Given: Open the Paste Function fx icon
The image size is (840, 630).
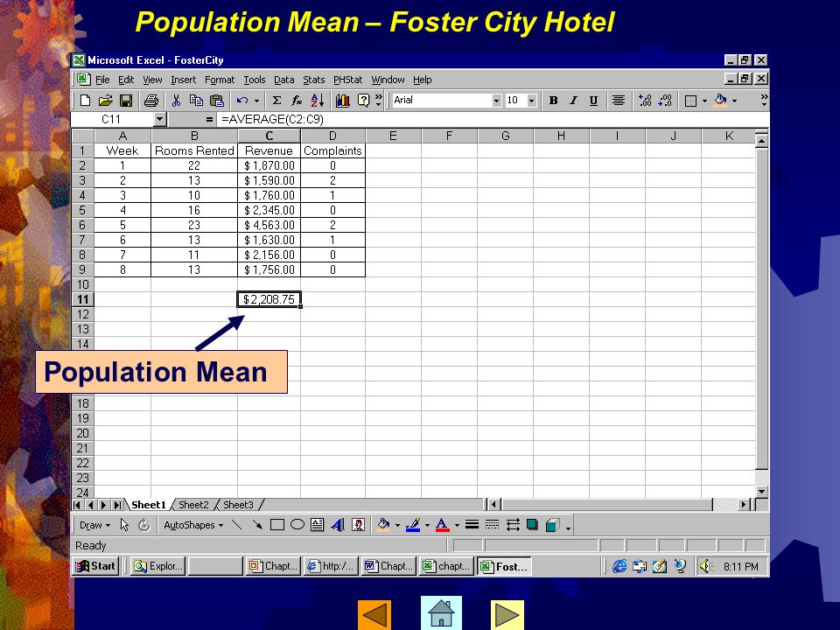Looking at the screenshot, I should (x=297, y=100).
